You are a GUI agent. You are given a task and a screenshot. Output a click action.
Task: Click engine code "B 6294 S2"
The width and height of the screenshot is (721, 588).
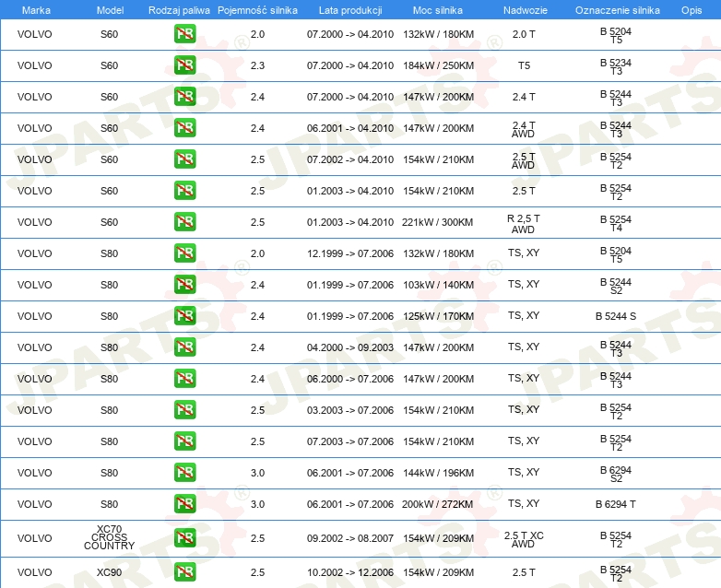[616, 474]
